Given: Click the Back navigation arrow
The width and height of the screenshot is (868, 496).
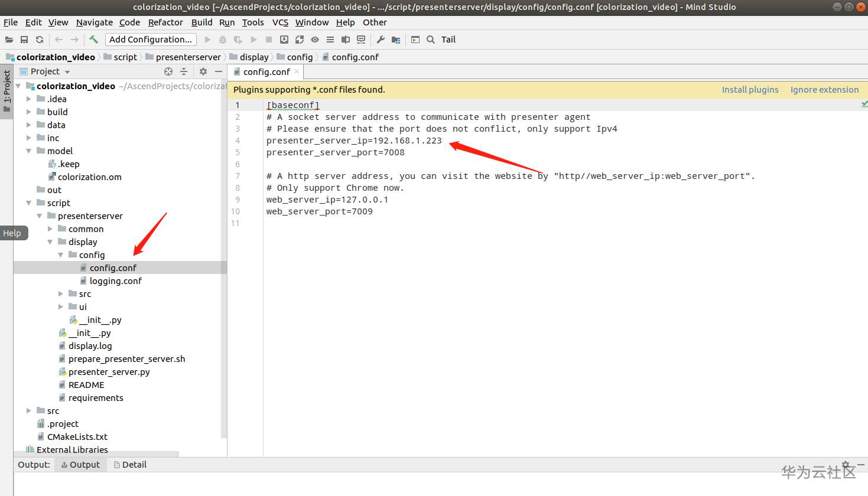Looking at the screenshot, I should tap(59, 40).
